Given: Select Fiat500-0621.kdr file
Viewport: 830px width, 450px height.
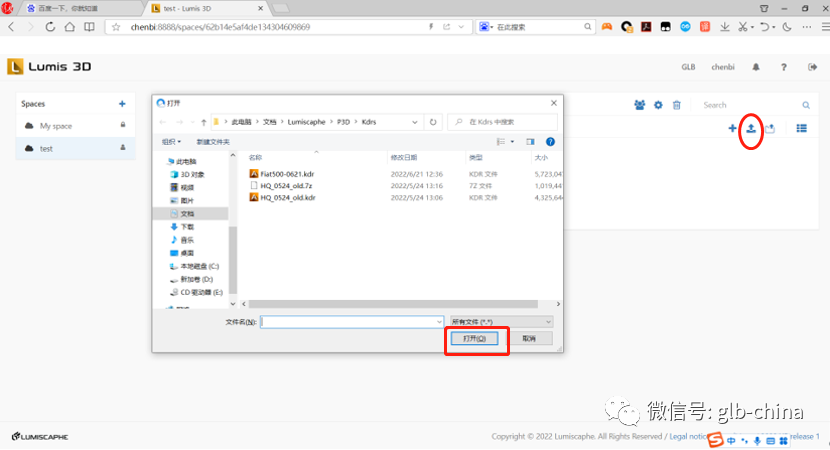Looking at the screenshot, I should (x=287, y=174).
